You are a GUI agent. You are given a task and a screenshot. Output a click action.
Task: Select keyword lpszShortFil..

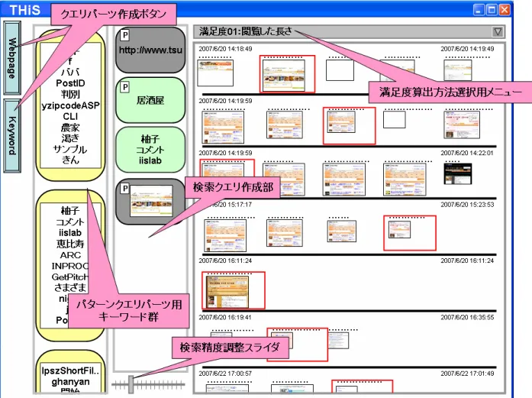coord(70,370)
